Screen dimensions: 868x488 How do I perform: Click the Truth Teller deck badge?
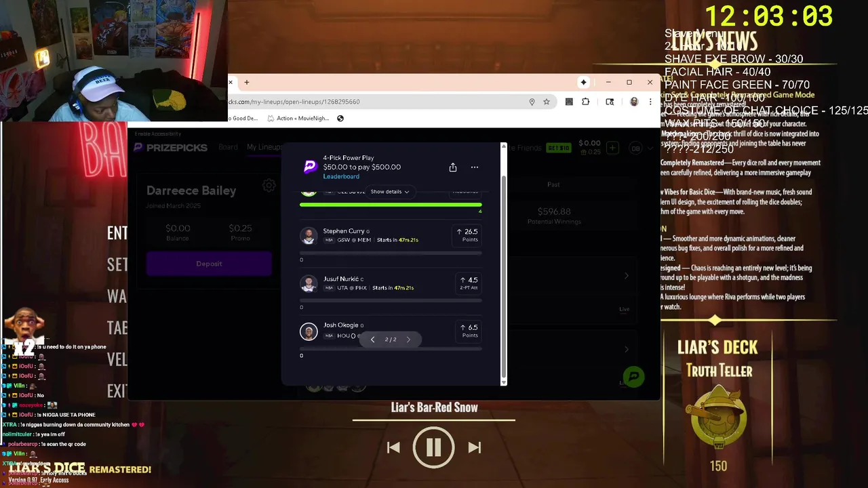point(718,417)
